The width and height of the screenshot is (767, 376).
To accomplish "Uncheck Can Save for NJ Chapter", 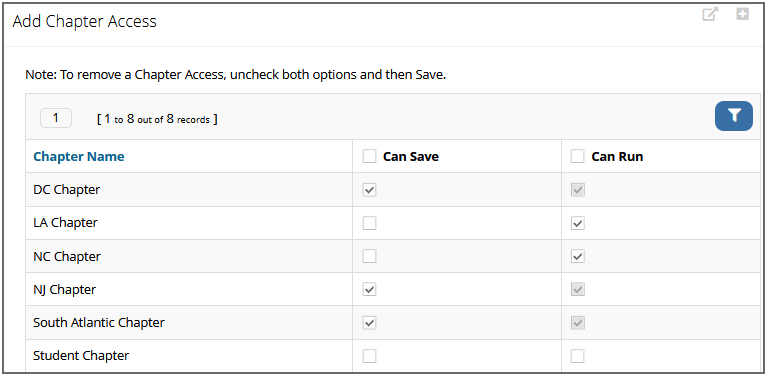I will pyautogui.click(x=369, y=289).
